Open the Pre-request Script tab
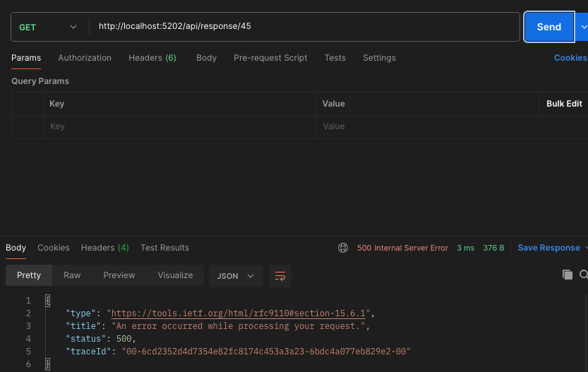Screen dimensions: 588x372 point(270,58)
